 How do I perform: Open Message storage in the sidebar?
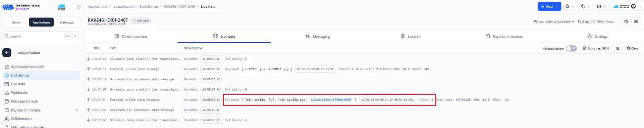[x=41, y=101]
